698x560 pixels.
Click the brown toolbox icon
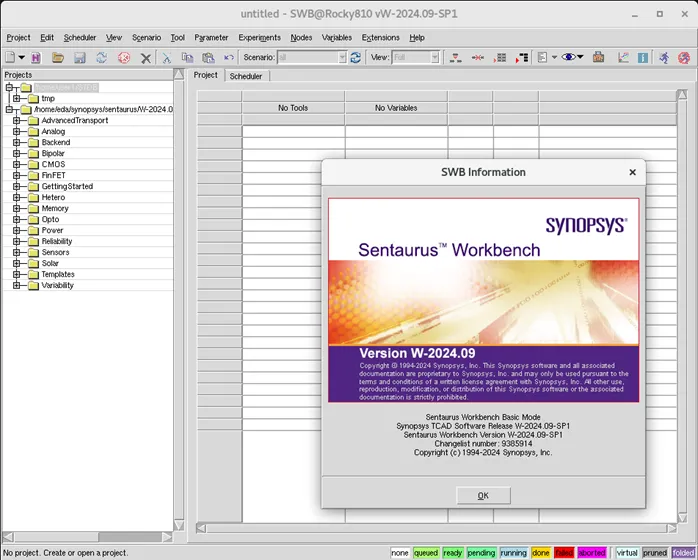coord(598,57)
